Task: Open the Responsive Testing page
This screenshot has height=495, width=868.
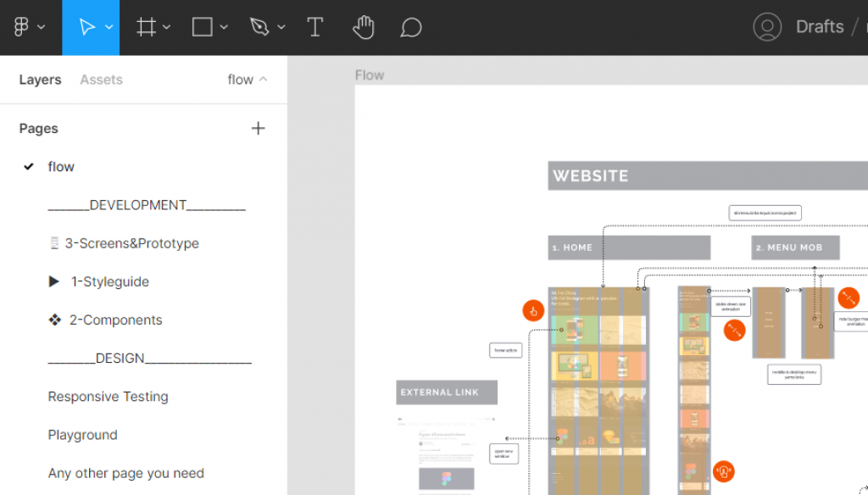Action: click(108, 397)
